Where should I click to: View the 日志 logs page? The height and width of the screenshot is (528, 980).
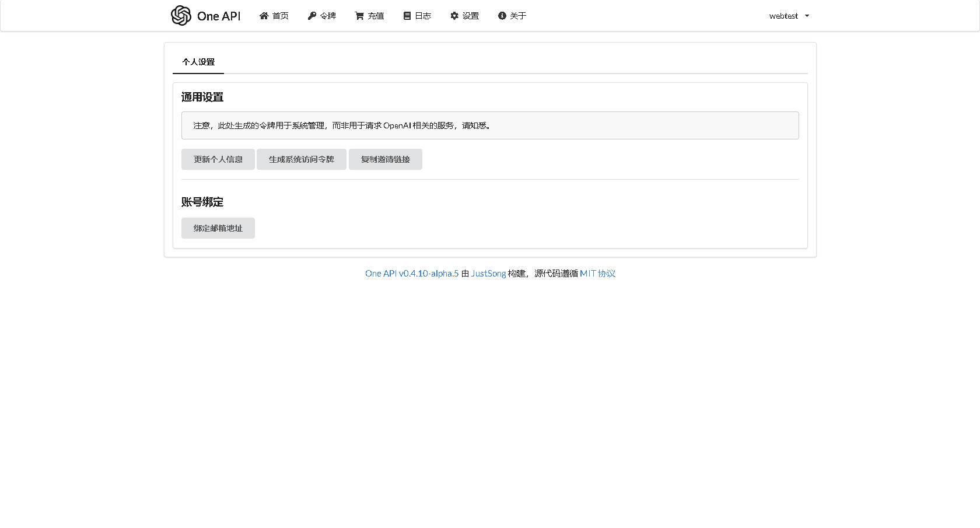point(417,16)
